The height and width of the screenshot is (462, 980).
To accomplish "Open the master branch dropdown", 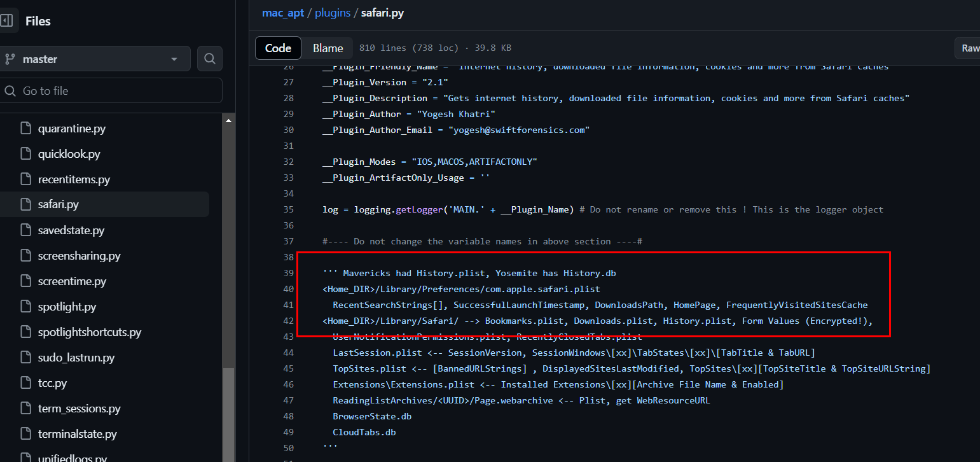I will tap(95, 59).
